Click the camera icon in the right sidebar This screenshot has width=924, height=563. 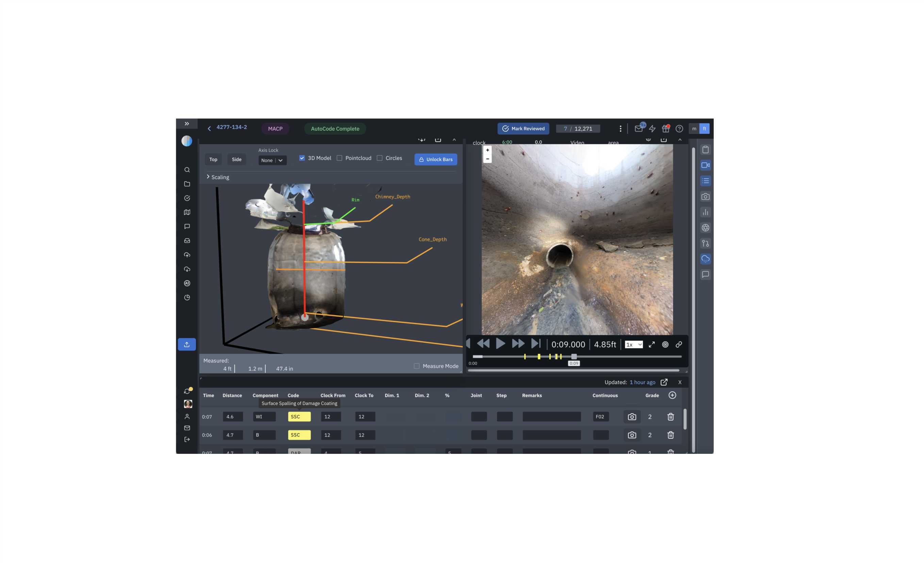pos(705,197)
